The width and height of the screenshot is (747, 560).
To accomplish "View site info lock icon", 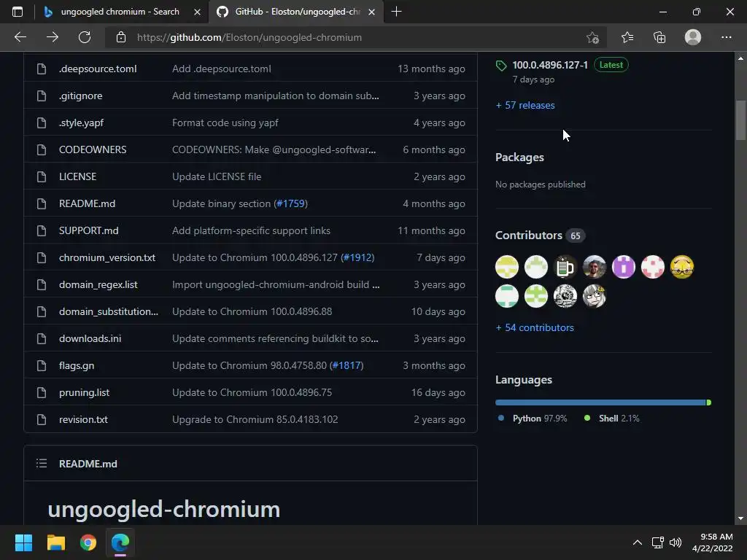I will point(121,37).
